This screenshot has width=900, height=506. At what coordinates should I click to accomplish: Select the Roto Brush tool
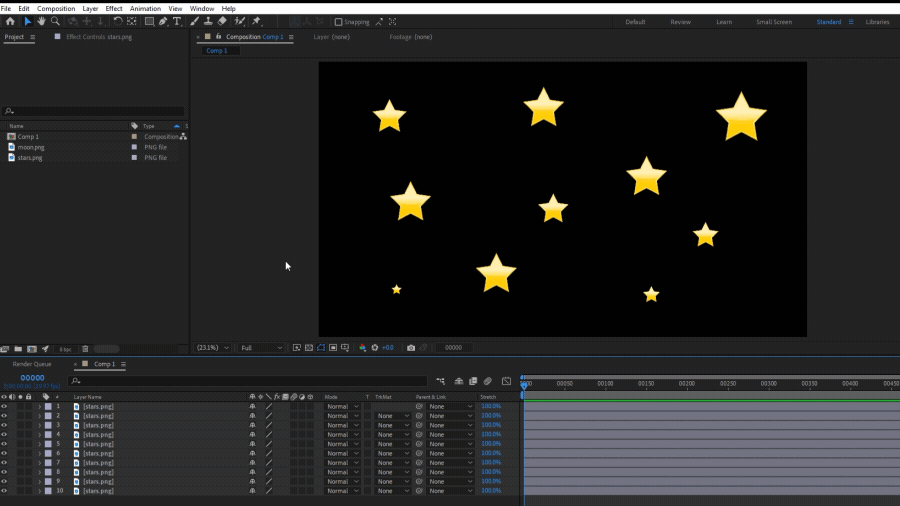click(240, 21)
